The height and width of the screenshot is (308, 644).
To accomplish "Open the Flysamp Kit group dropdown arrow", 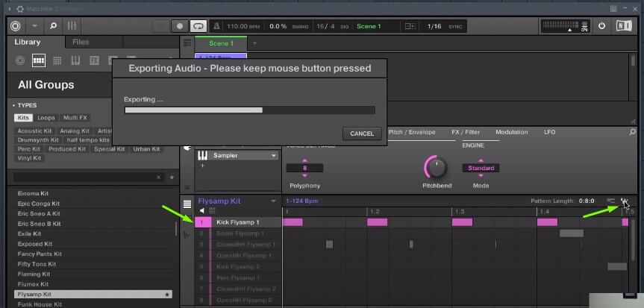I will [x=273, y=201].
